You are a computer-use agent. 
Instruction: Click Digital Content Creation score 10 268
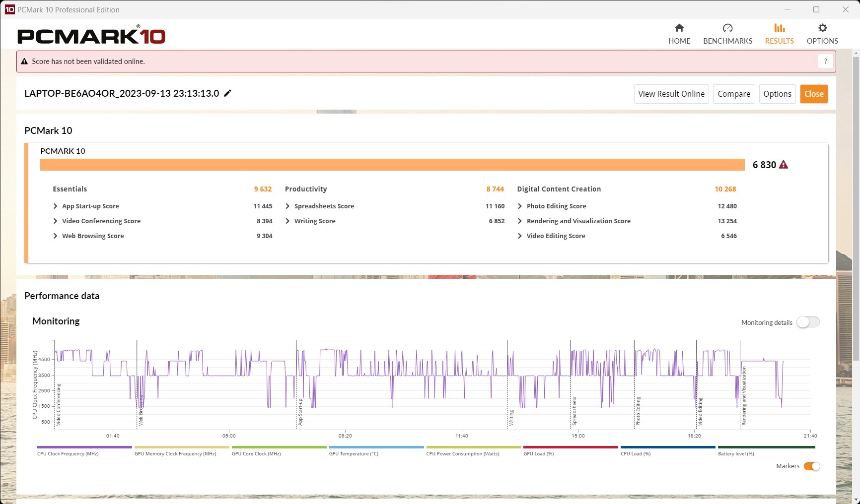(725, 189)
